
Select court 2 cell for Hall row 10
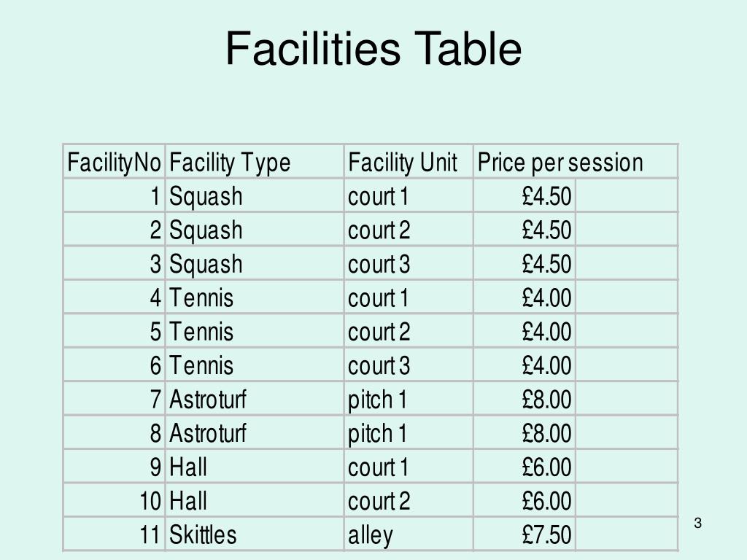click(409, 500)
